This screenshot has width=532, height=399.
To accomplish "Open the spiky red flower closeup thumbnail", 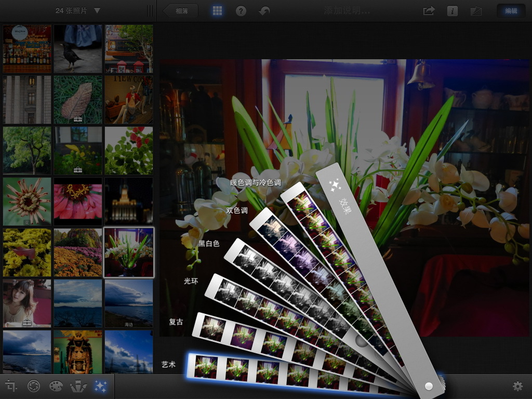I will [27, 202].
